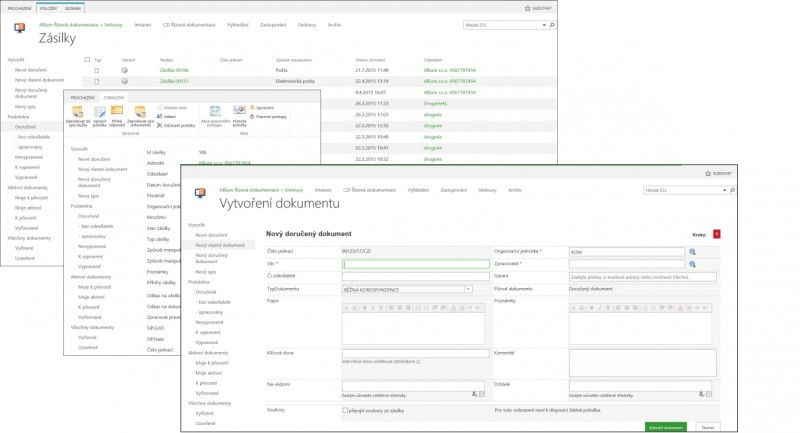Click the red Kroky help icon
Screen dimensions: 800x433
[x=716, y=234]
